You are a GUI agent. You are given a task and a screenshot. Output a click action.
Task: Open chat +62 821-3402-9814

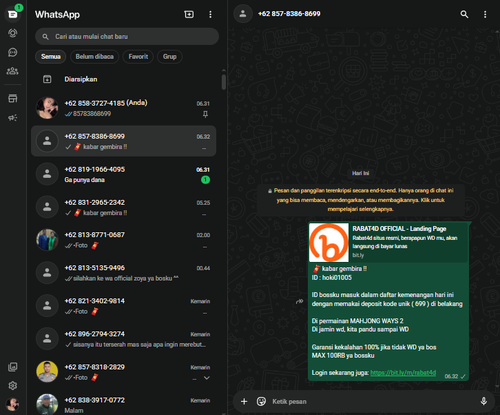pos(124,306)
